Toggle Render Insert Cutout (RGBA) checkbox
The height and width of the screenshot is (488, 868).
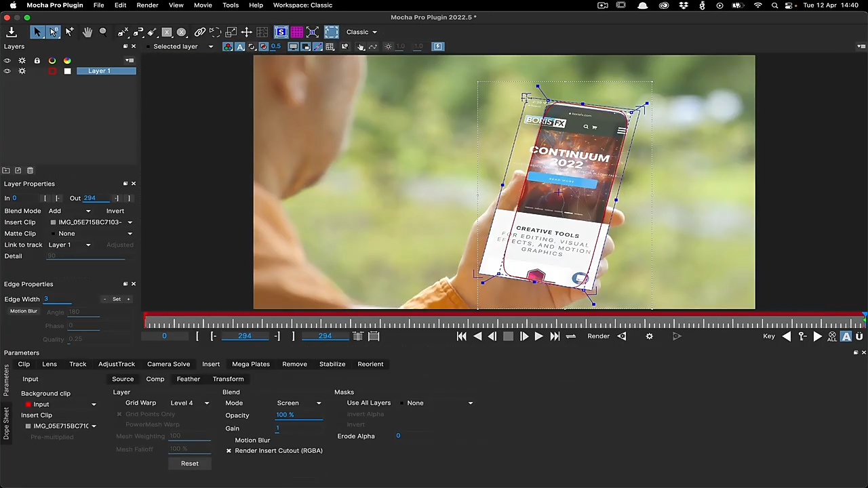[229, 451]
